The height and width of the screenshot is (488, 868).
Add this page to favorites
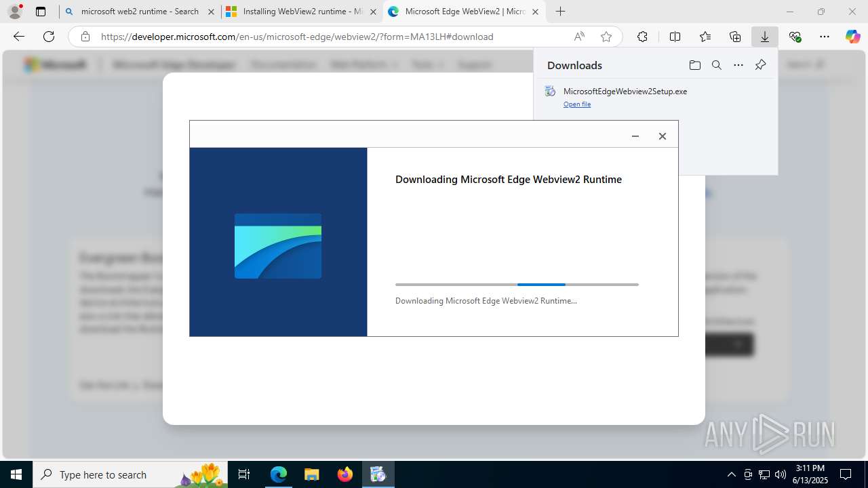(606, 37)
